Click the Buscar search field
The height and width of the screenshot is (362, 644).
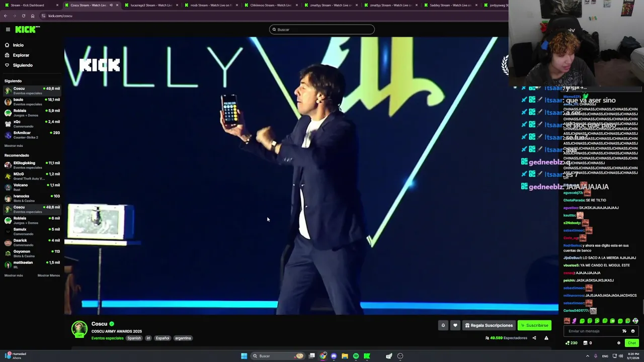(322, 30)
